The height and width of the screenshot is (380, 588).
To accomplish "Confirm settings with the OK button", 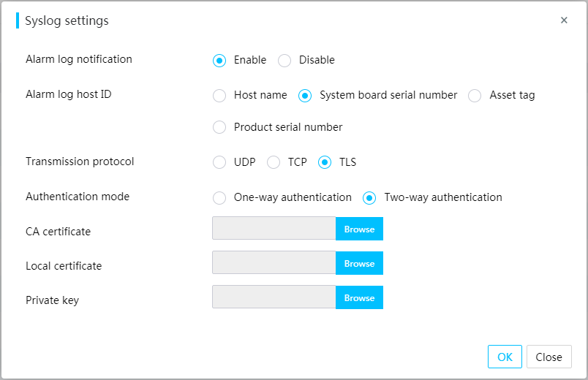I will (x=505, y=357).
